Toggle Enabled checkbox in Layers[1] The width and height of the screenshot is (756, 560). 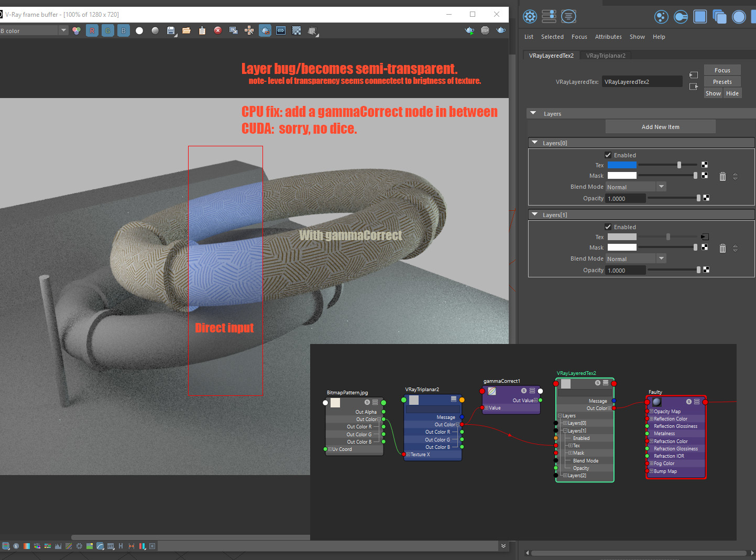[608, 227]
